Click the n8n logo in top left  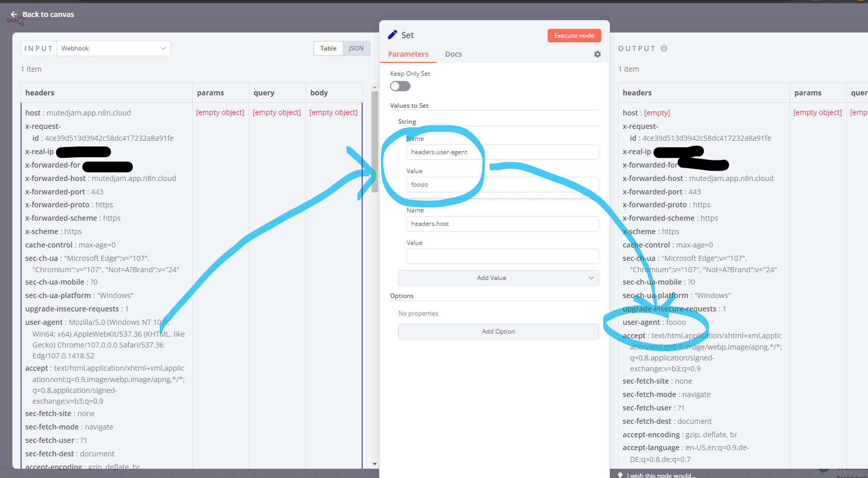tap(15, 21)
